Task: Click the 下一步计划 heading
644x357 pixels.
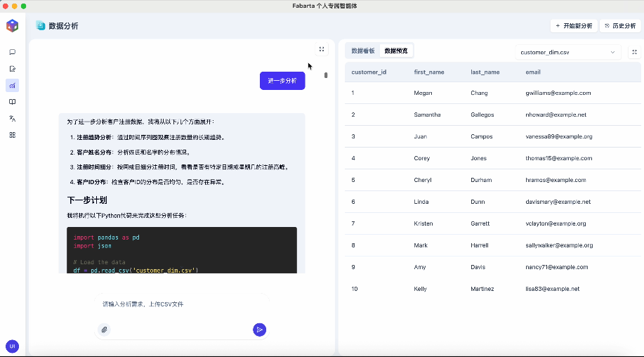Action: [87, 200]
